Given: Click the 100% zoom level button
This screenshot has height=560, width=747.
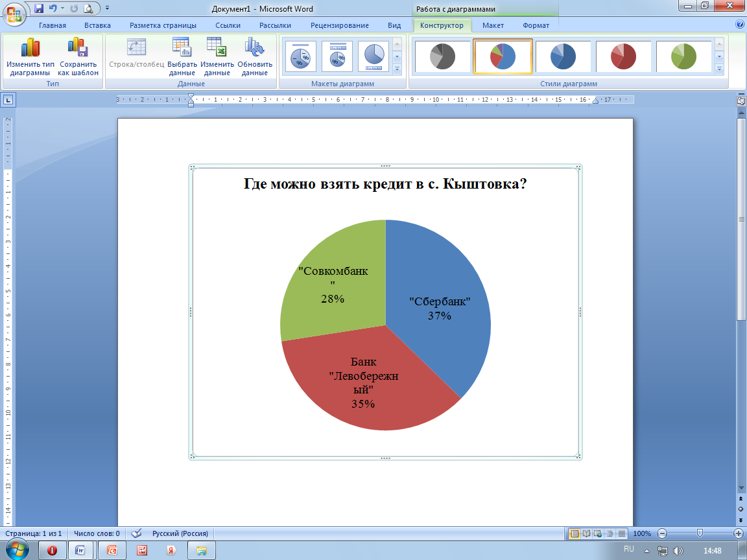Looking at the screenshot, I should tap(642, 533).
